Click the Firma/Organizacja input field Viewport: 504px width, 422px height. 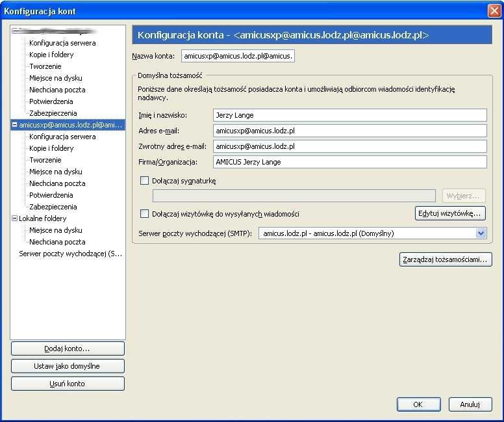[349, 162]
